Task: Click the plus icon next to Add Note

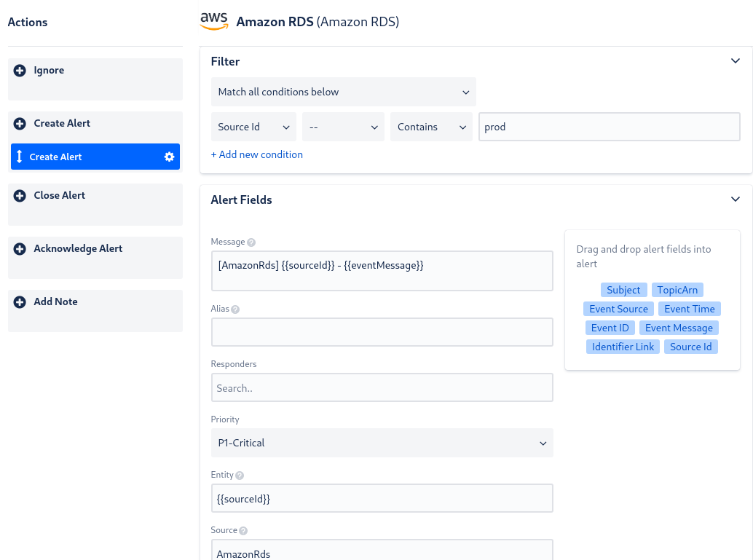Action: pos(20,302)
